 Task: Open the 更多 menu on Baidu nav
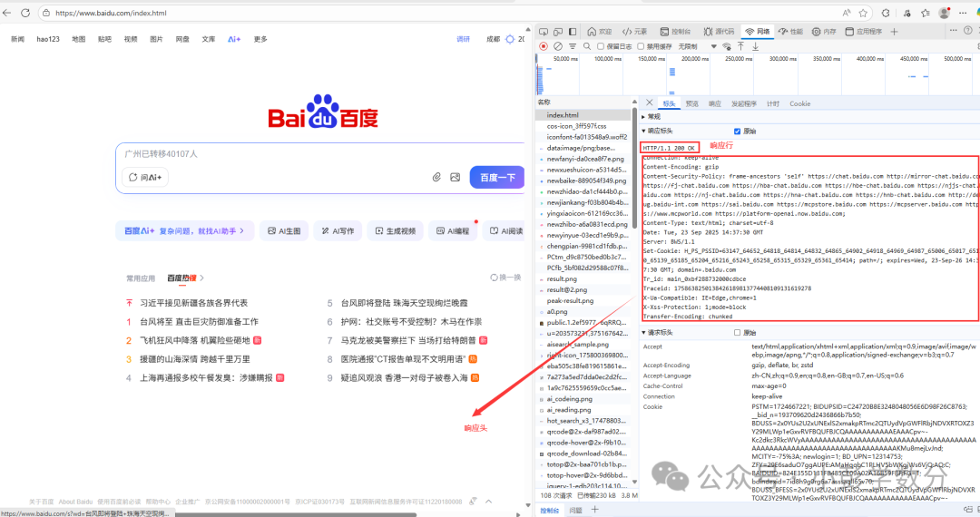point(260,39)
